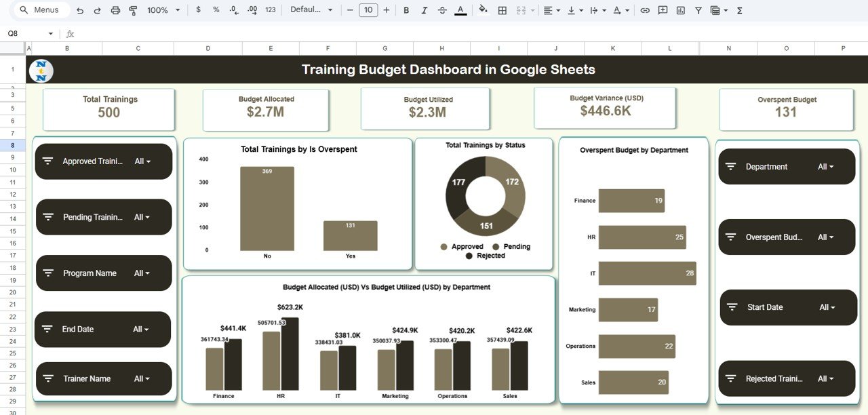Click the Fill color icon
Screen dimensions: 868x415
[x=482, y=10]
